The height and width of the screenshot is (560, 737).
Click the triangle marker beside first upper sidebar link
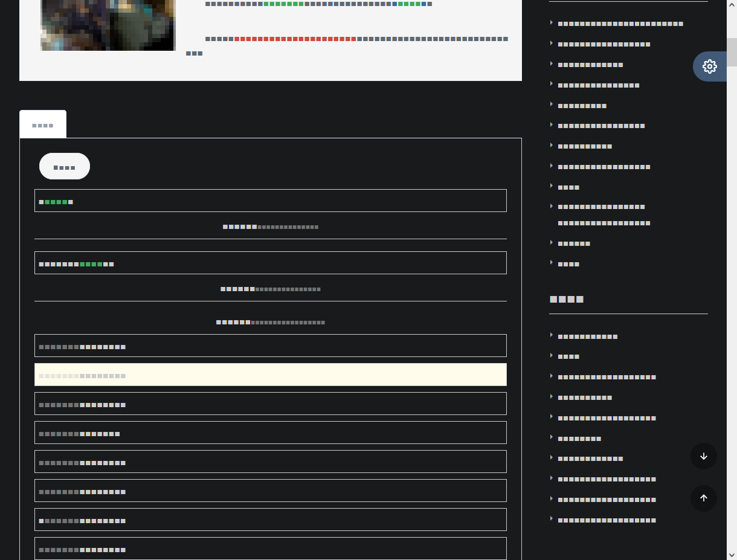pos(552,23)
